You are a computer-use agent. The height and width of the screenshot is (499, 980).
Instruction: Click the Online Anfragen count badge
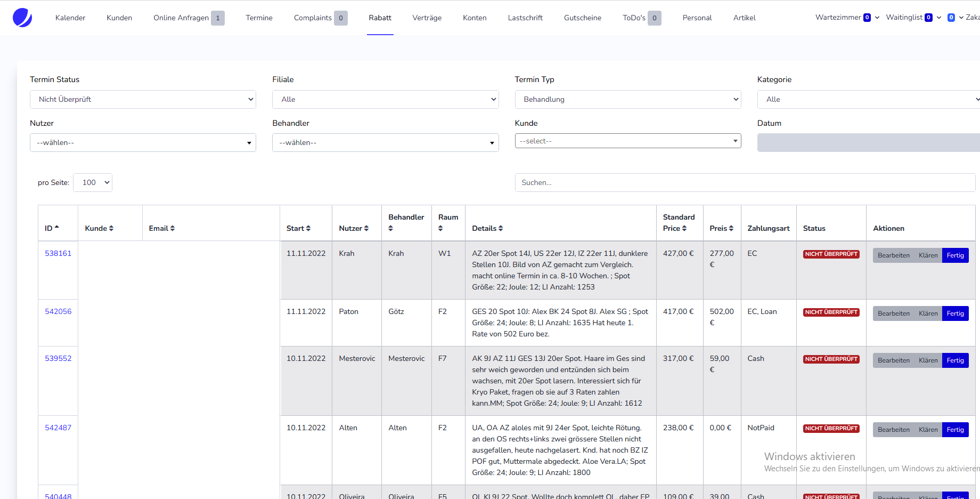(x=217, y=18)
